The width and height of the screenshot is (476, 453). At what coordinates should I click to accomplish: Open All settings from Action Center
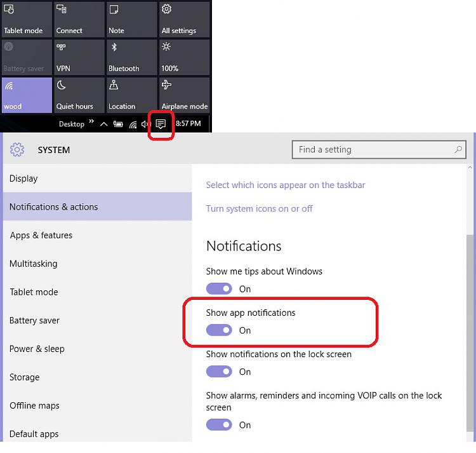coord(185,19)
